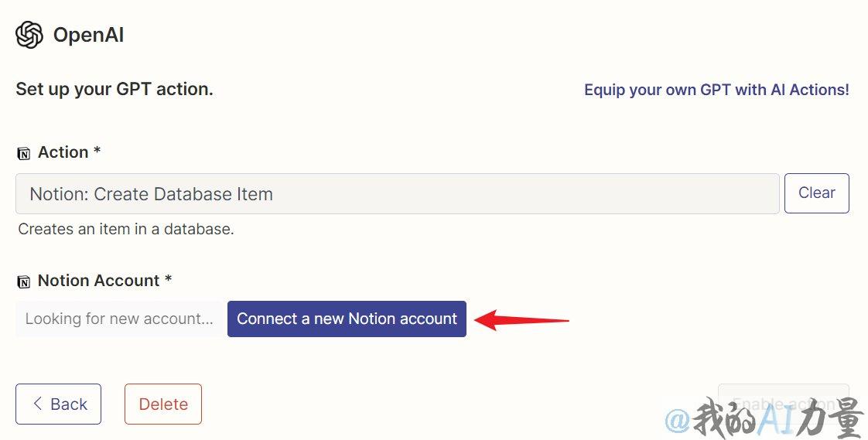Click the OpenAI brand name text
Image resolution: width=868 pixels, height=440 pixels.
click(88, 35)
